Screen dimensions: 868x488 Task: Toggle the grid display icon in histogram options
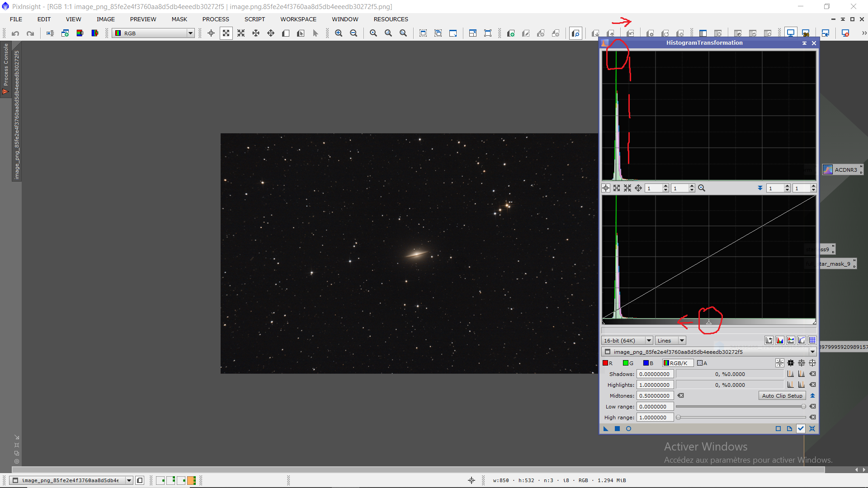click(x=812, y=341)
